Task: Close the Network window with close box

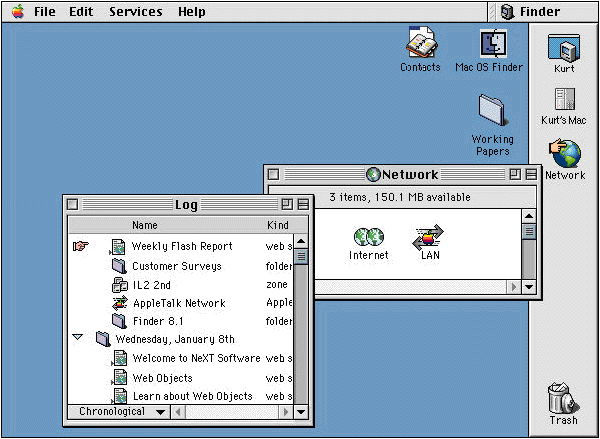Action: pos(273,175)
